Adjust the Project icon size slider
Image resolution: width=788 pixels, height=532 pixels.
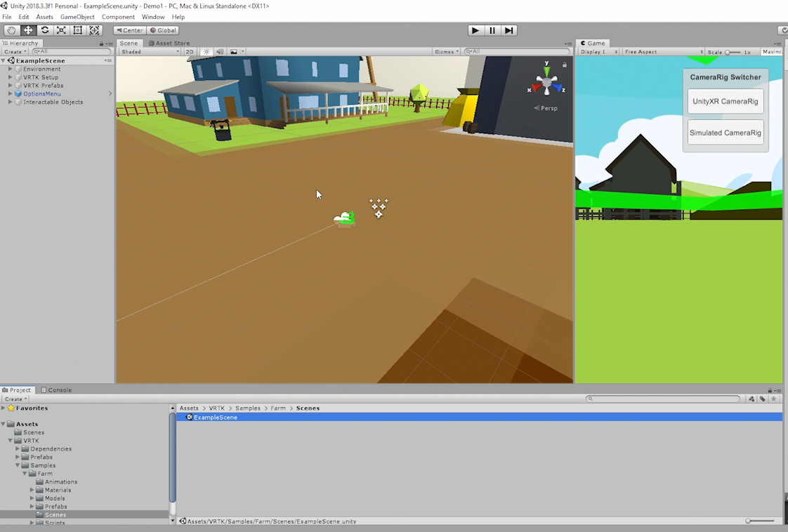[x=761, y=521]
